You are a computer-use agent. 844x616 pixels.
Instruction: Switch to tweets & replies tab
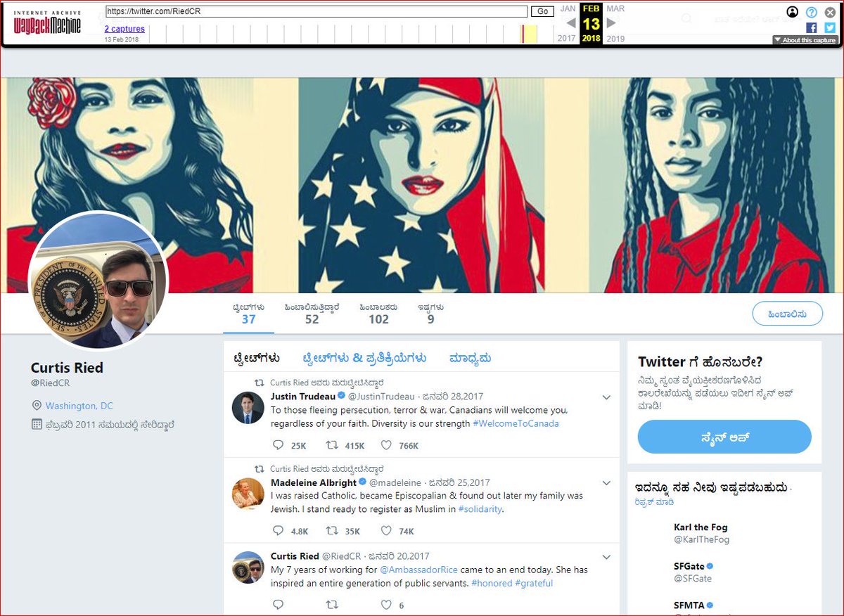pos(364,358)
